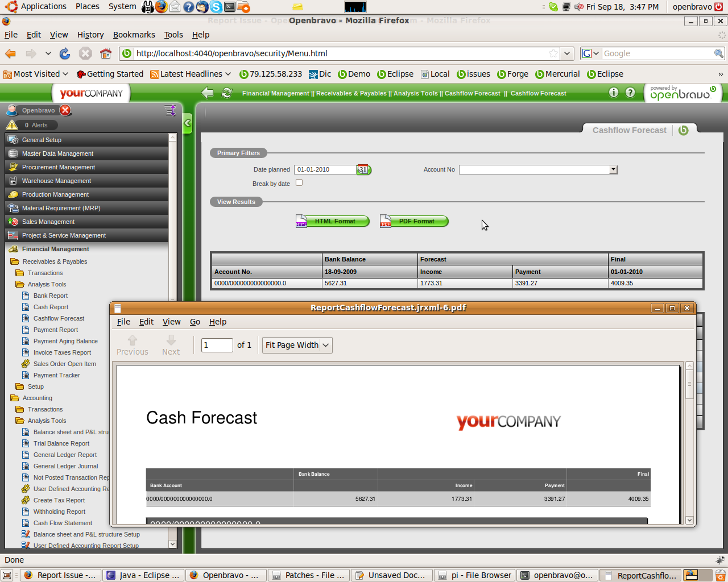Viewport: 728px width, 582px height.
Task: Click the PDF viewer page number field
Action: (x=217, y=345)
